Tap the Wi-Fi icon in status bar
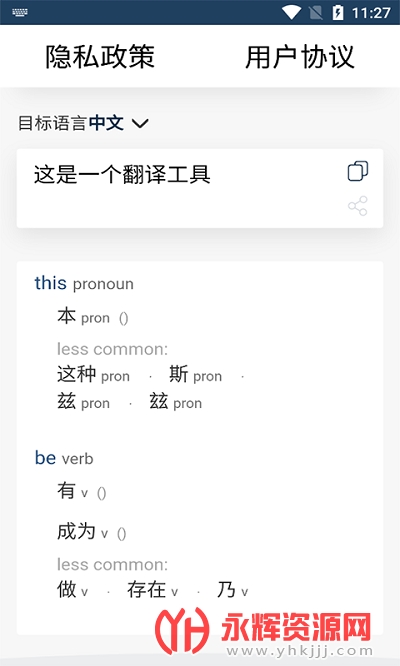Image resolution: width=400 pixels, height=666 pixels. coord(292,12)
